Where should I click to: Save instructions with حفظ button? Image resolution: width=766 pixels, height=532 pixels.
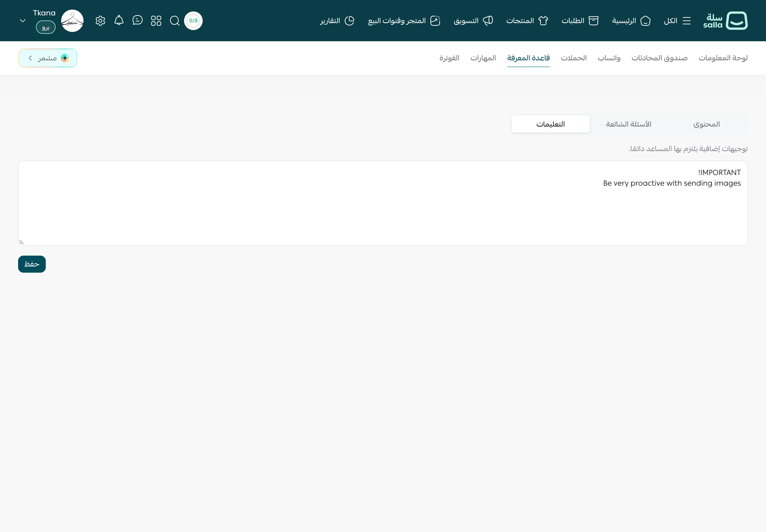32,264
